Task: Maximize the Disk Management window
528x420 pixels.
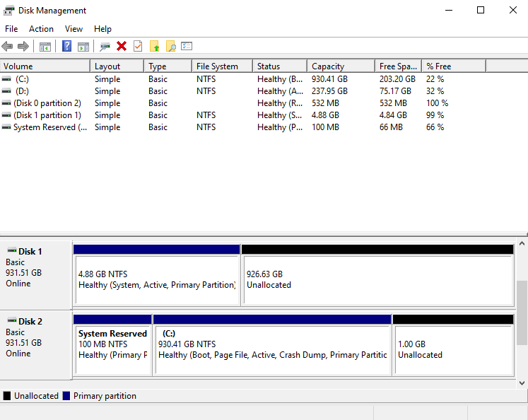Action: (x=481, y=10)
